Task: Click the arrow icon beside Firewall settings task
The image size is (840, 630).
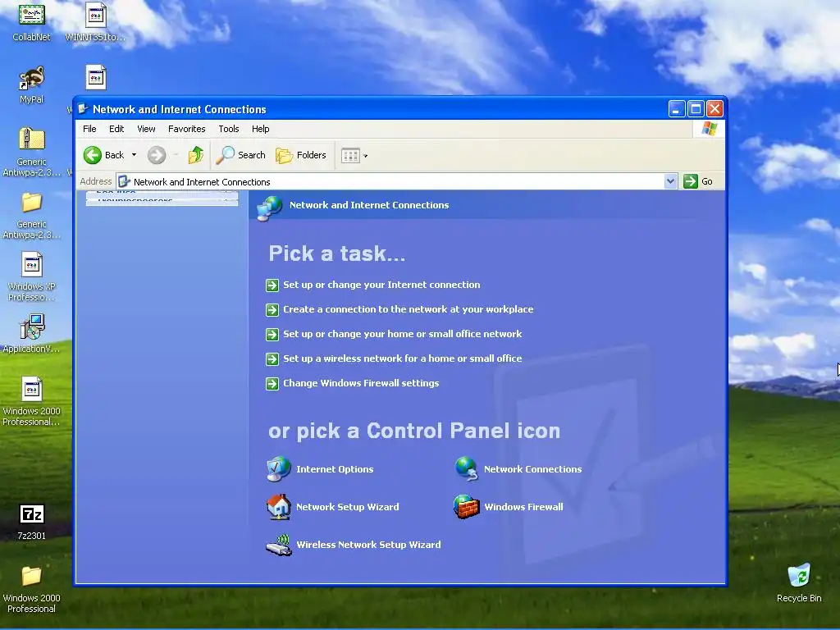Action: click(272, 384)
